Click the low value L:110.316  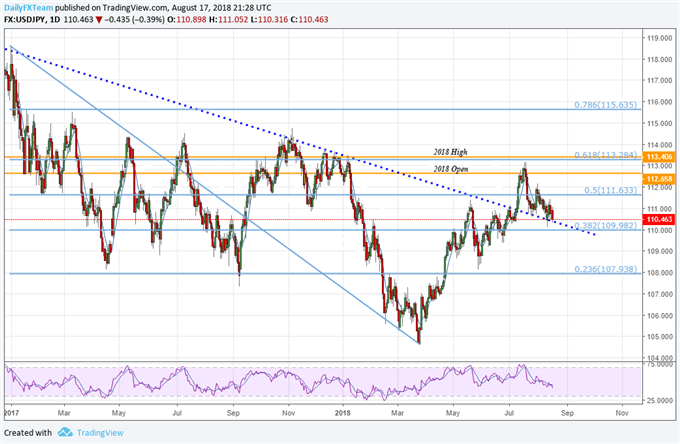point(268,20)
